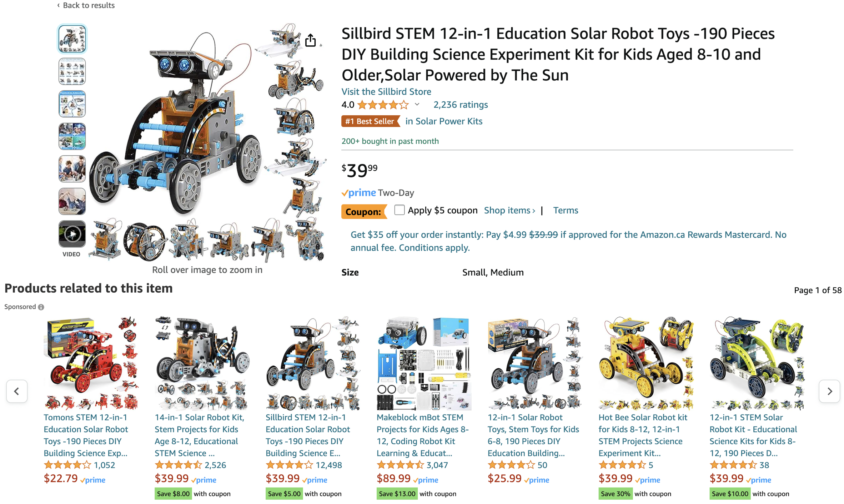Viewport: 844px width, 504px height.
Task: Select the second product image thumbnail
Action: [72, 71]
